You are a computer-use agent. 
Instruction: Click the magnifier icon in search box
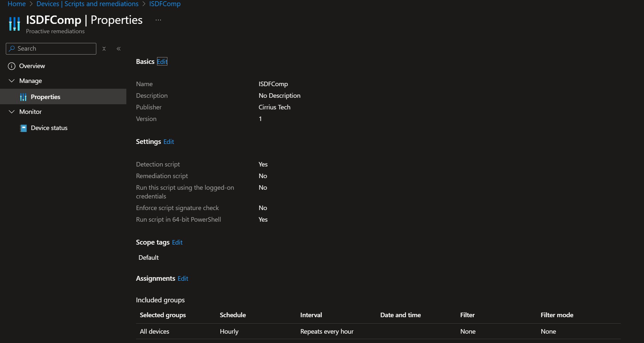(x=12, y=48)
